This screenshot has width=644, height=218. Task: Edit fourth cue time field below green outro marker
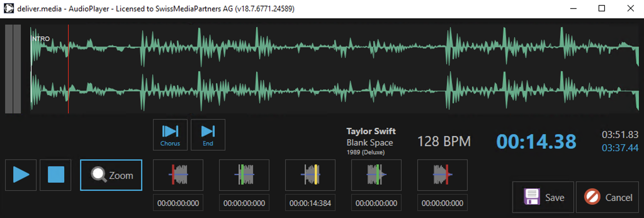click(376, 203)
